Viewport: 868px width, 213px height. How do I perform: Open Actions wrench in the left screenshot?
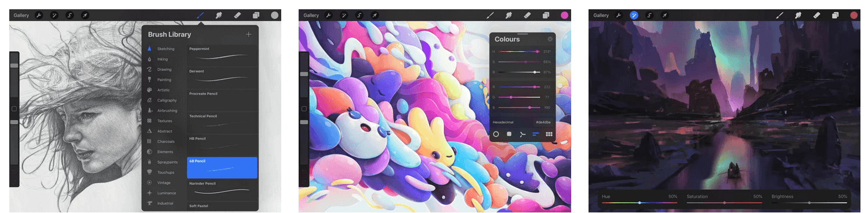(x=39, y=15)
